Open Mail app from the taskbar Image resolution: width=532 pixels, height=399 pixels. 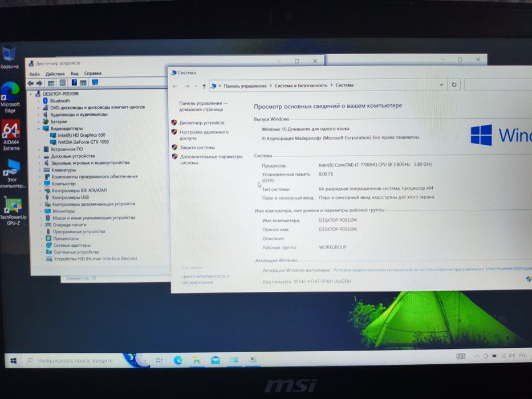click(215, 360)
